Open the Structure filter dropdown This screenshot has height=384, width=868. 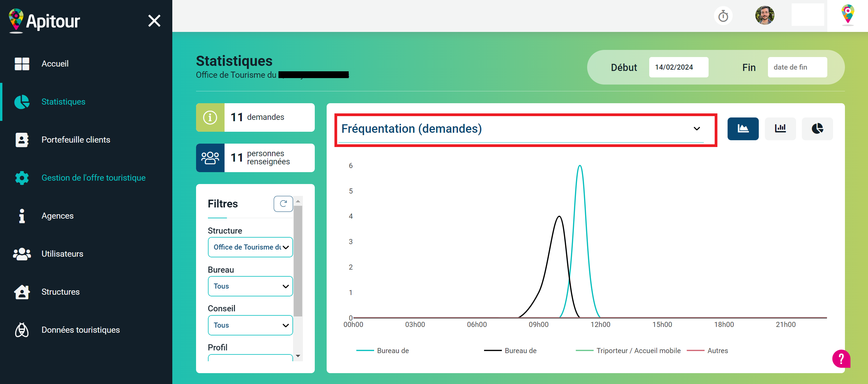[250, 247]
